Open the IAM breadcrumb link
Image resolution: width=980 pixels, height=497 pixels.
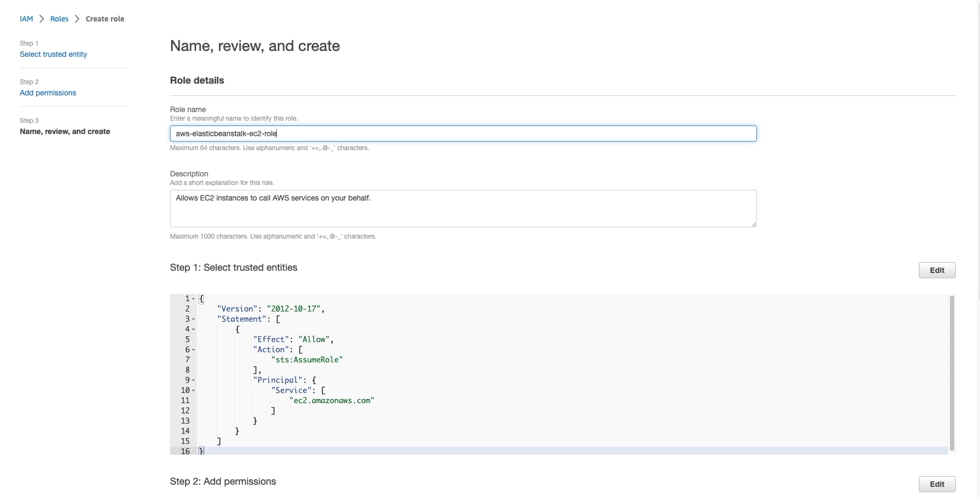[x=25, y=18]
